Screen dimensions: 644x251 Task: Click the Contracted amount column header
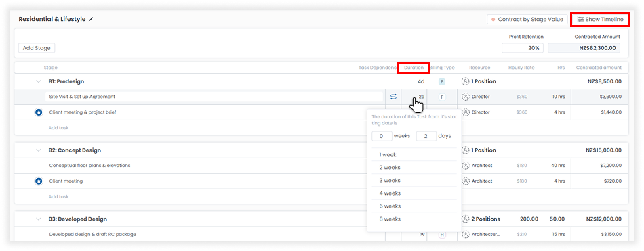599,68
